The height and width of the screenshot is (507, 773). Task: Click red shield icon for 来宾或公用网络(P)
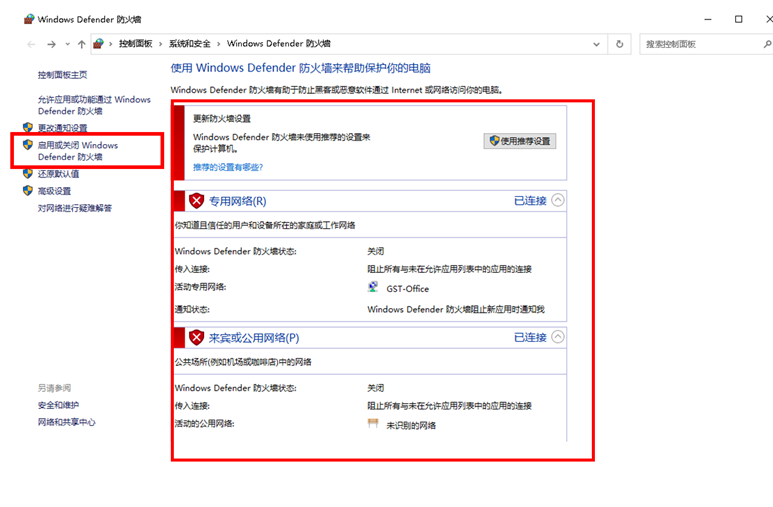tap(197, 337)
